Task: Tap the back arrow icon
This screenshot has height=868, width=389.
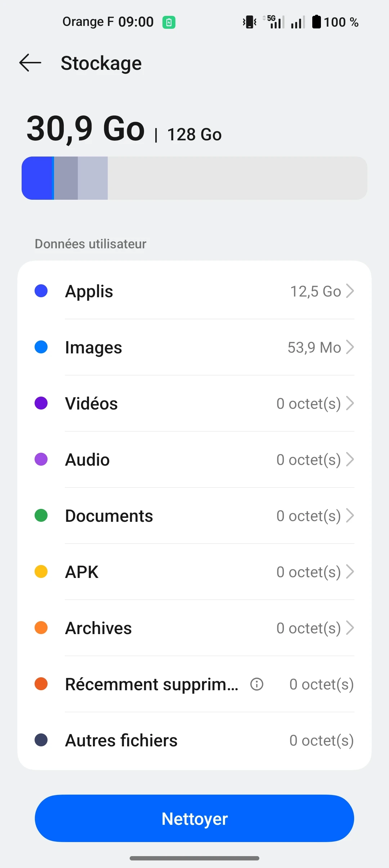Action: coord(30,63)
